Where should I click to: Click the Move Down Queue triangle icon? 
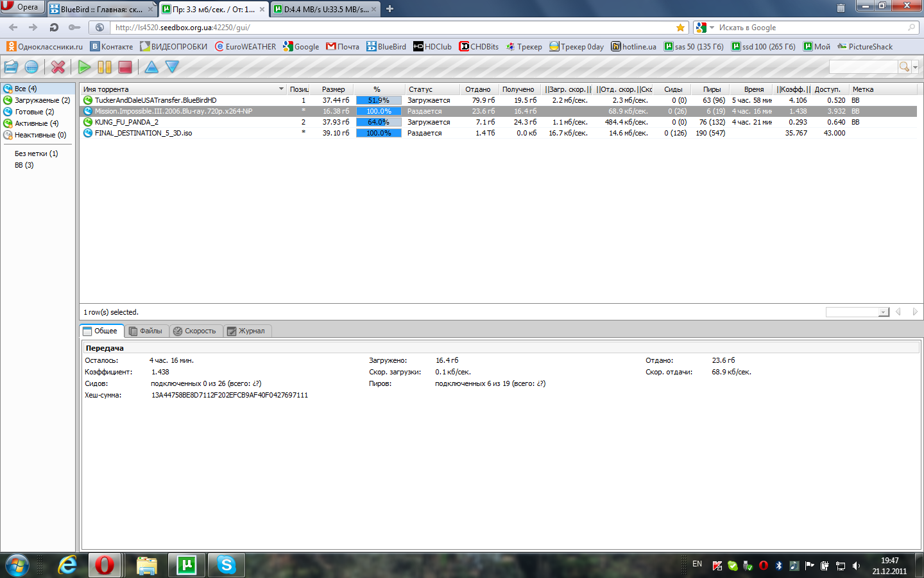pos(172,67)
